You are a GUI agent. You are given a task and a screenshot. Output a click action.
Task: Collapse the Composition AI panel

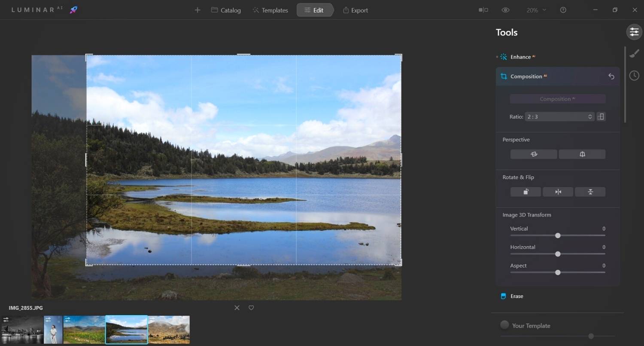click(x=528, y=76)
